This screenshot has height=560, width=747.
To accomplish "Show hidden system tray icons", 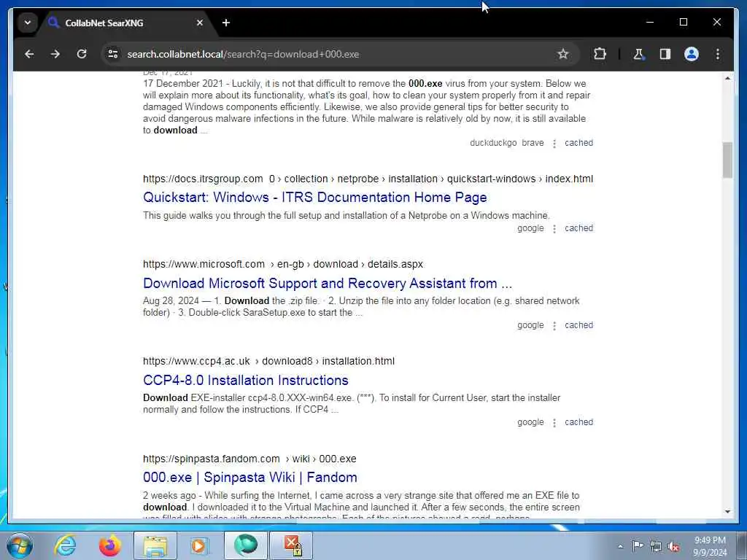I will [x=620, y=547].
